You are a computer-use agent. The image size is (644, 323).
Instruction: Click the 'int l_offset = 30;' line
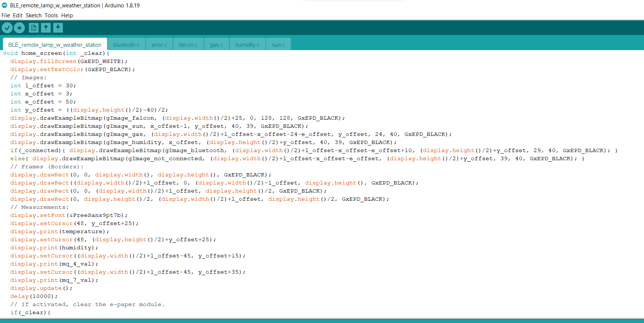(43, 85)
